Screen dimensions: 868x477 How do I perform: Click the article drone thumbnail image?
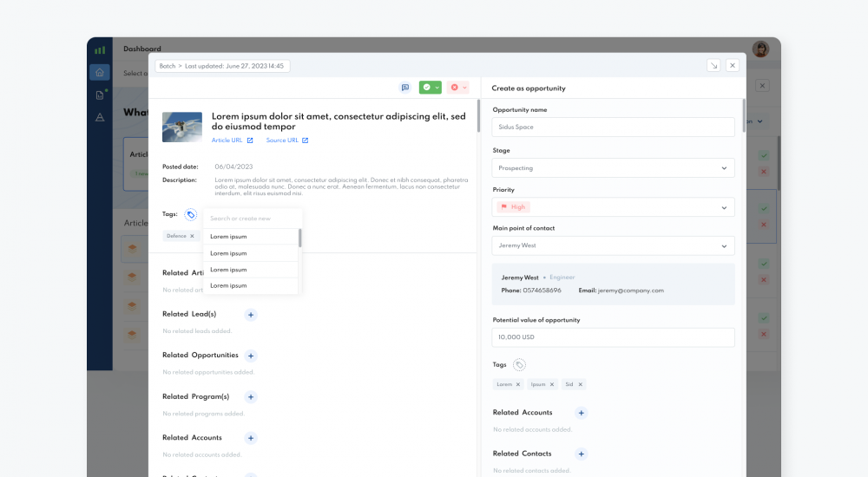(182, 127)
